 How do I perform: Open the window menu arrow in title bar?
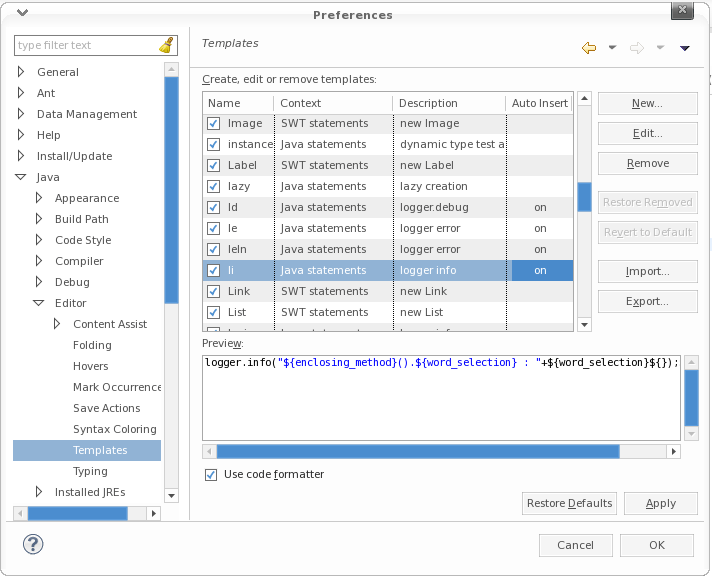(x=22, y=13)
